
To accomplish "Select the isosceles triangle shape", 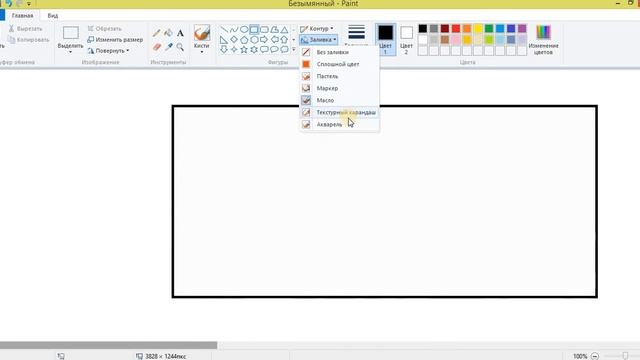I will coord(284,29).
